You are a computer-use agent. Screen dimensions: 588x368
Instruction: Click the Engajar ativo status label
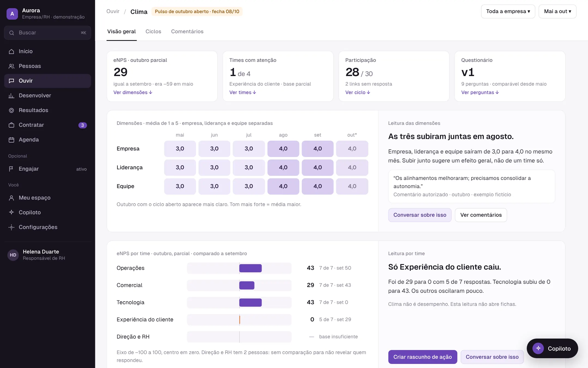coord(81,169)
